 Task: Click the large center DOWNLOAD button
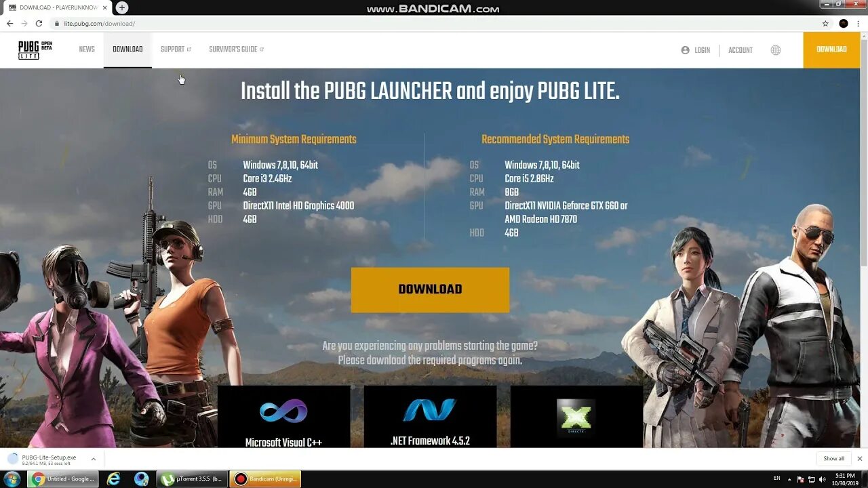(430, 289)
